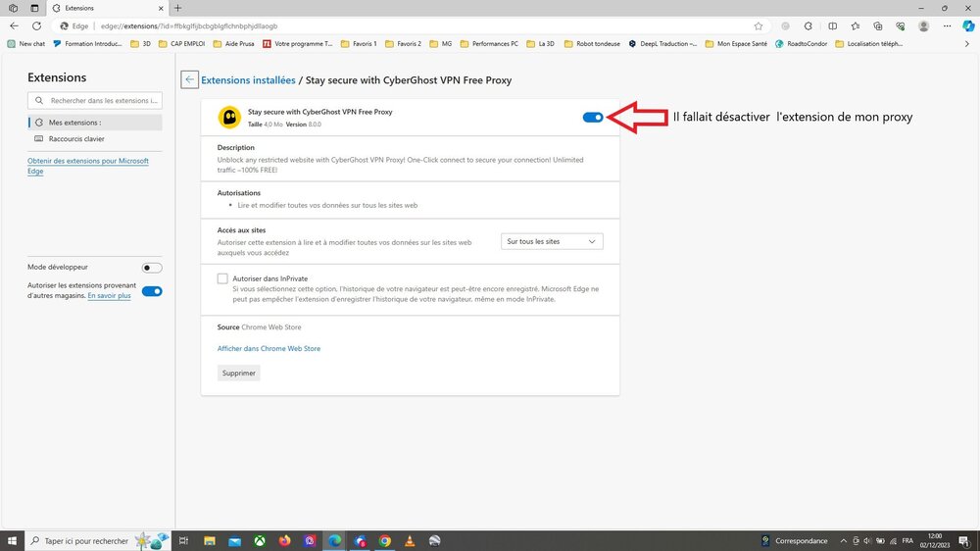
Task: Select Mes extensions in the sidebar
Action: [74, 123]
